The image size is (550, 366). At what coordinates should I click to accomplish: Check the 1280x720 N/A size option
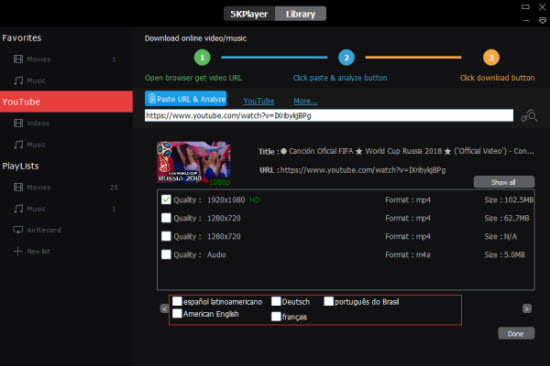click(x=166, y=236)
